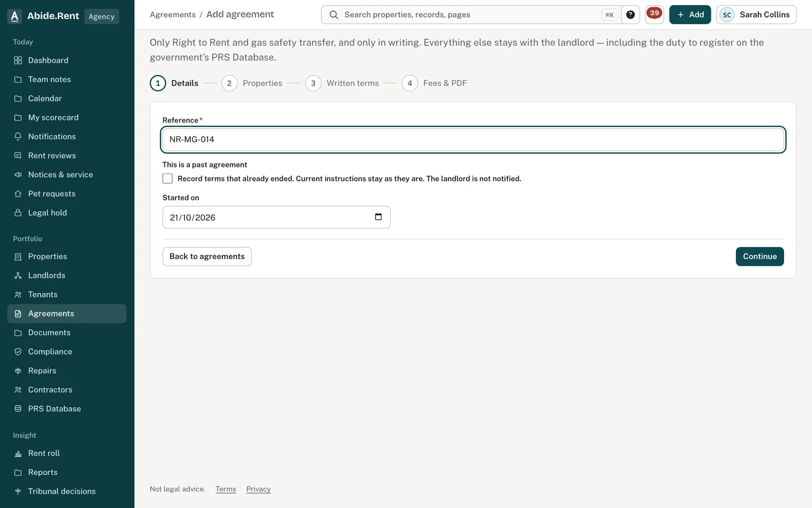The image size is (812, 508).
Task: Open Notices & service megaphone item
Action: click(66, 175)
